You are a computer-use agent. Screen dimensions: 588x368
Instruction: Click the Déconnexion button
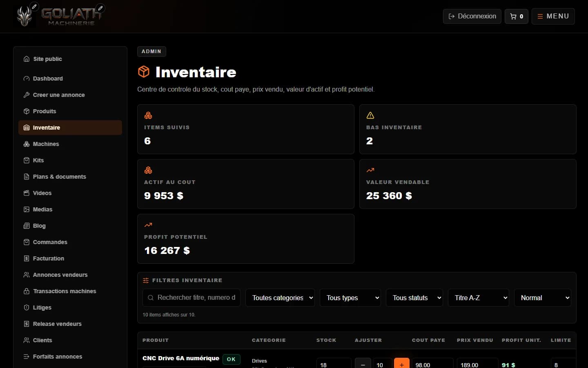pos(472,16)
